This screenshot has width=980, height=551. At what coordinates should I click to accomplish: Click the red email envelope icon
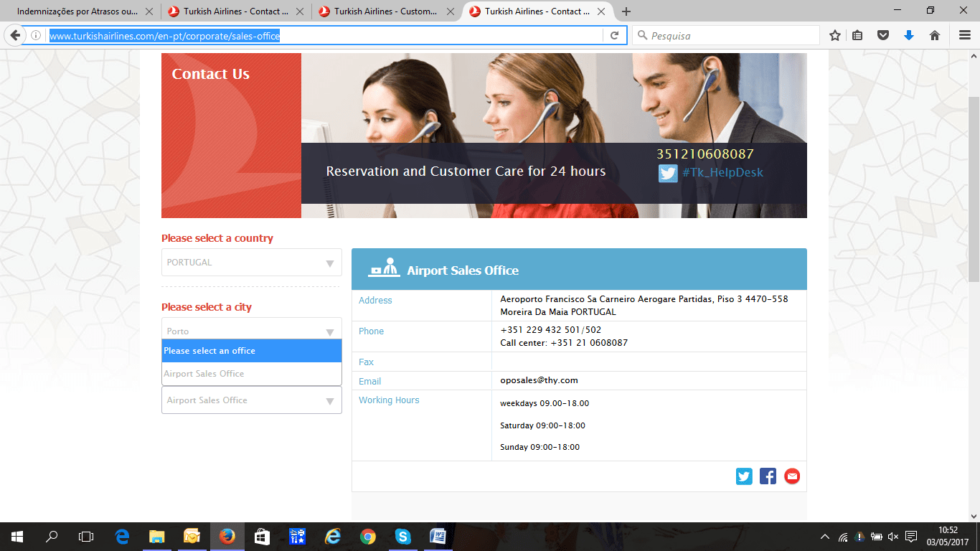tap(792, 476)
